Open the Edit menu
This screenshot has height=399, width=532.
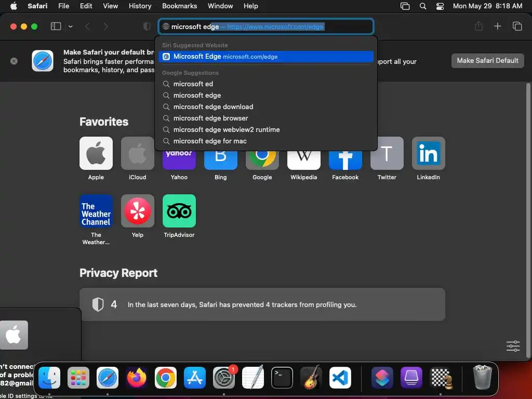pyautogui.click(x=86, y=6)
